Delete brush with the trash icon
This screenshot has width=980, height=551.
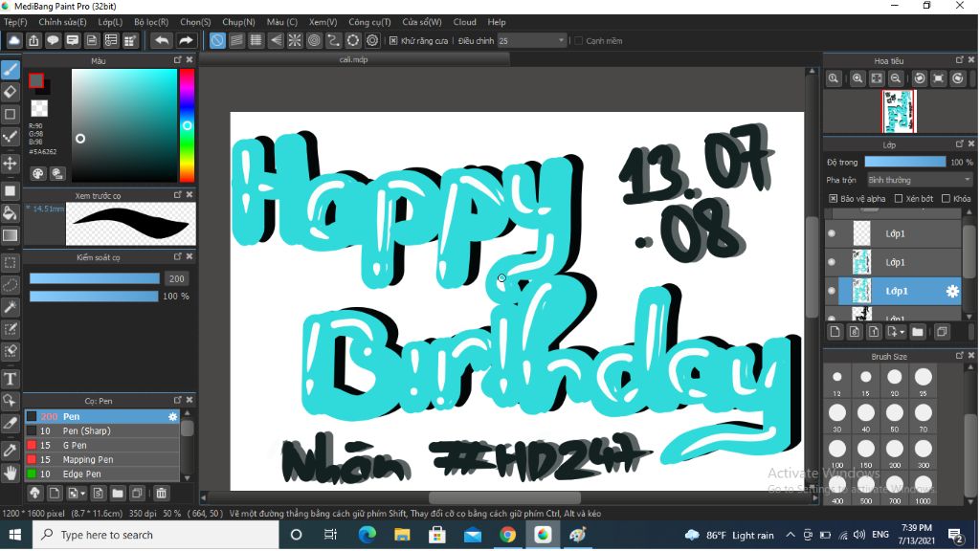coord(161,494)
